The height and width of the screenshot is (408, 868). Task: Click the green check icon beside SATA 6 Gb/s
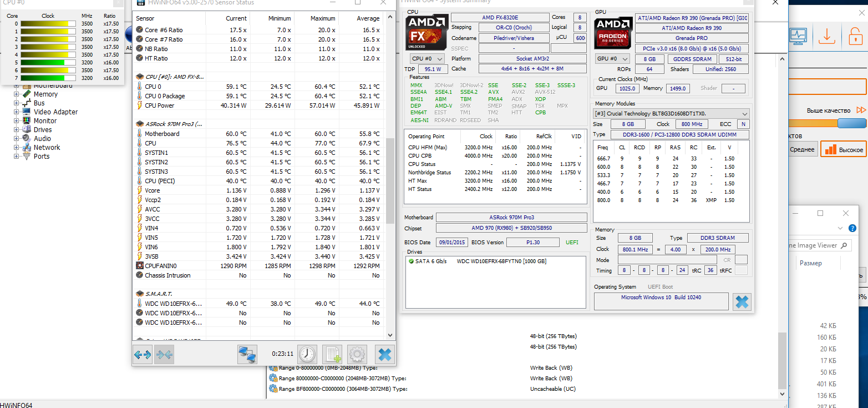coord(411,261)
